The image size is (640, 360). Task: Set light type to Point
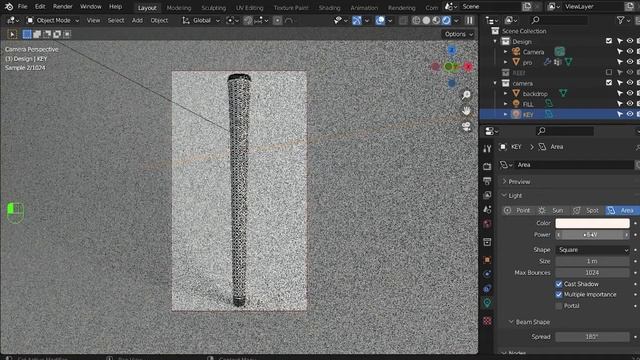[518, 210]
